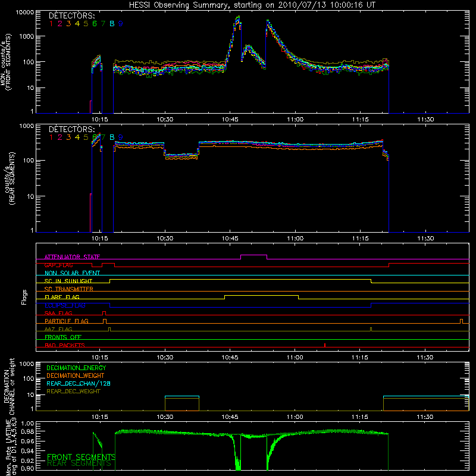Click the GAP_FLAG label
The width and height of the screenshot is (476, 476).
point(58,265)
